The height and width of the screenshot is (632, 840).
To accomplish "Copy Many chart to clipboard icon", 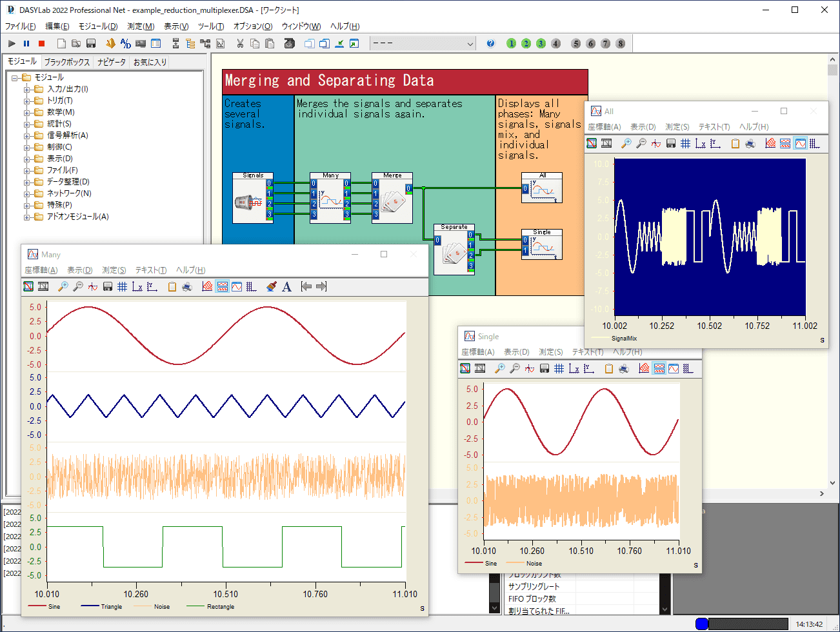I will click(172, 286).
